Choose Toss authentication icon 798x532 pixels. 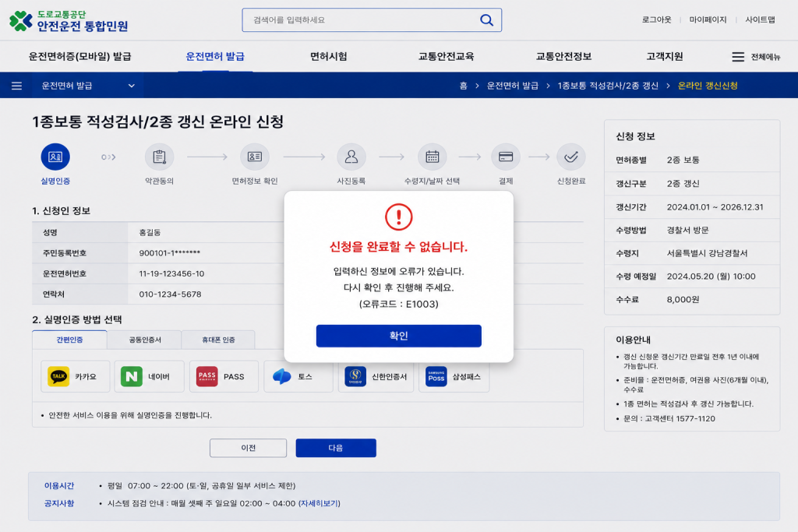[x=281, y=376]
